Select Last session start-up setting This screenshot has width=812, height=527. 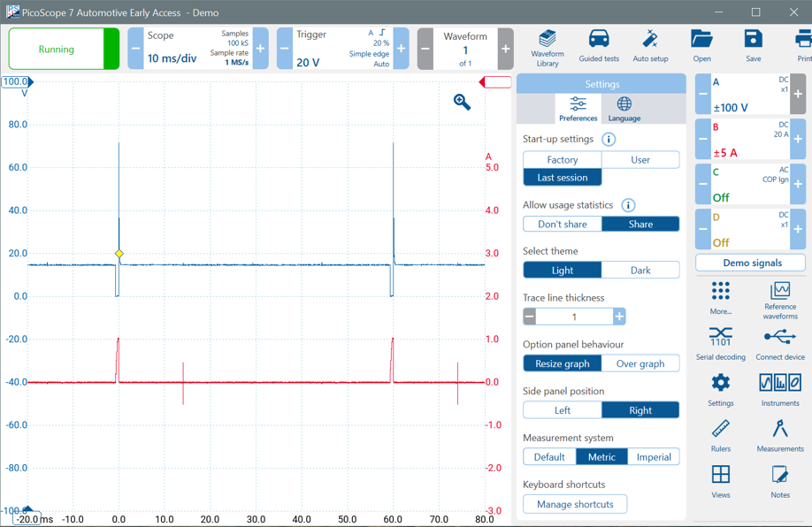[563, 178]
